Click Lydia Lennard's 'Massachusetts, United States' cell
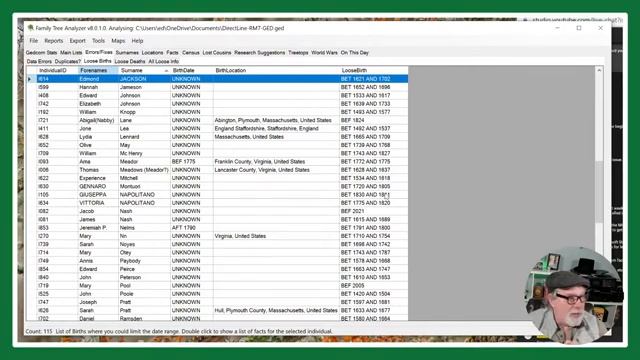This screenshot has height=360, width=640. pos(276,137)
